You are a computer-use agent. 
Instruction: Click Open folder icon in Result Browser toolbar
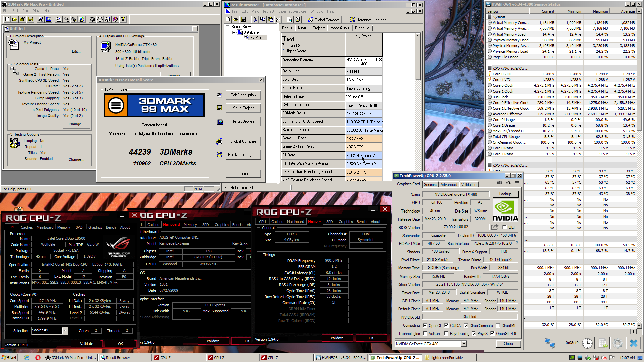[235, 20]
